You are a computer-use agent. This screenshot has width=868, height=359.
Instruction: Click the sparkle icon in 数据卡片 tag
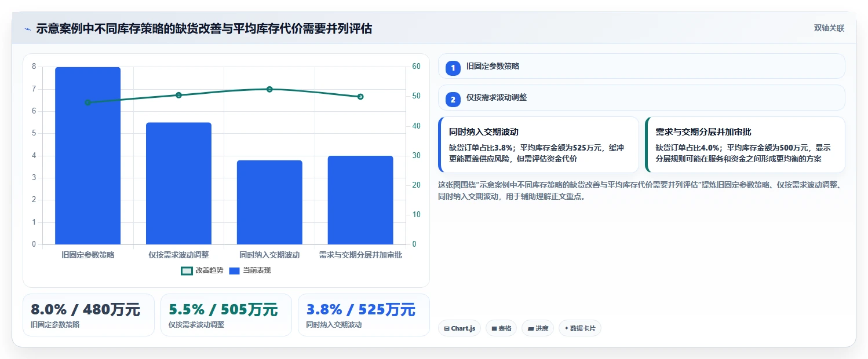point(567,328)
